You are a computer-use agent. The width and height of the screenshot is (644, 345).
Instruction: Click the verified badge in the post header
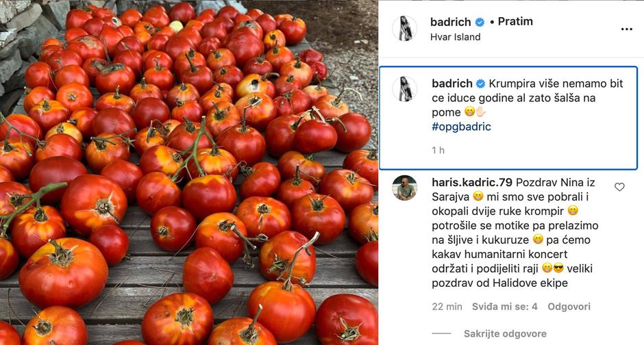coord(480,22)
